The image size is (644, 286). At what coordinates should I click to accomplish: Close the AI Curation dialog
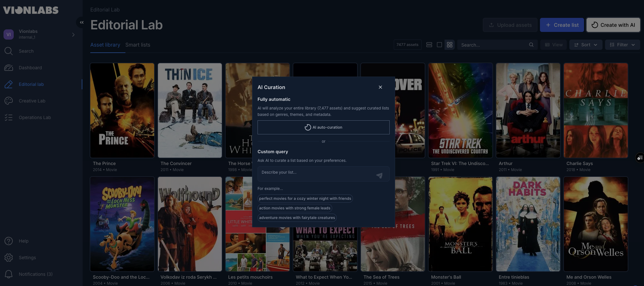[x=380, y=87]
